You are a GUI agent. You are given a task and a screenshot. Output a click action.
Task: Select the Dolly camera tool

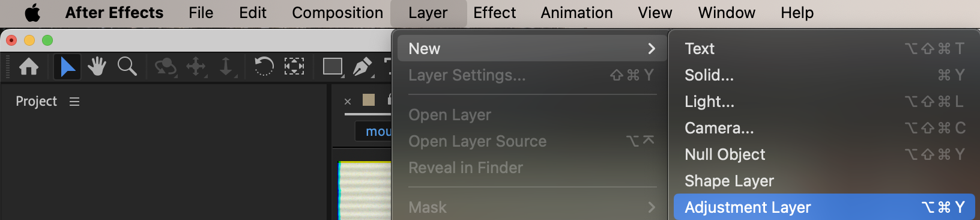[x=226, y=66]
